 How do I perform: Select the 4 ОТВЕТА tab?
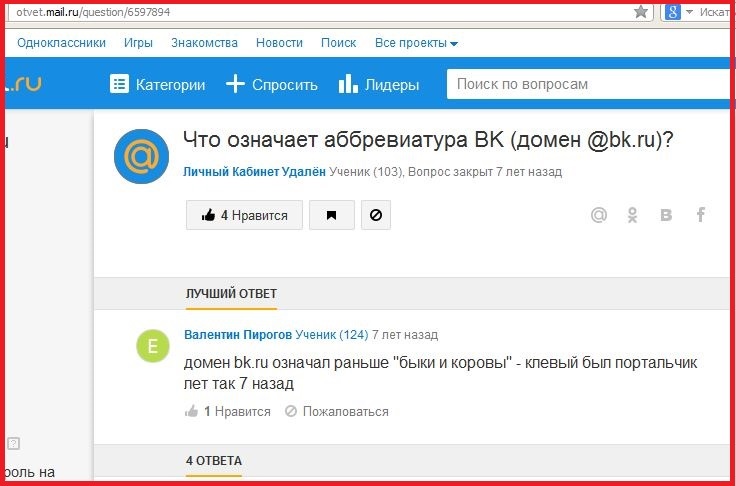[214, 461]
